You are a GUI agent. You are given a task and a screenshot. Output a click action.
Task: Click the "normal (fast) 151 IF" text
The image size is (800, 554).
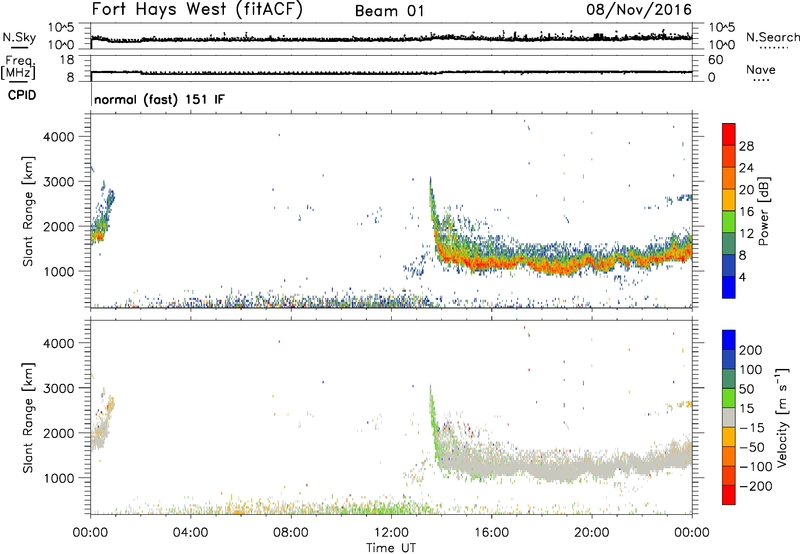(x=159, y=99)
